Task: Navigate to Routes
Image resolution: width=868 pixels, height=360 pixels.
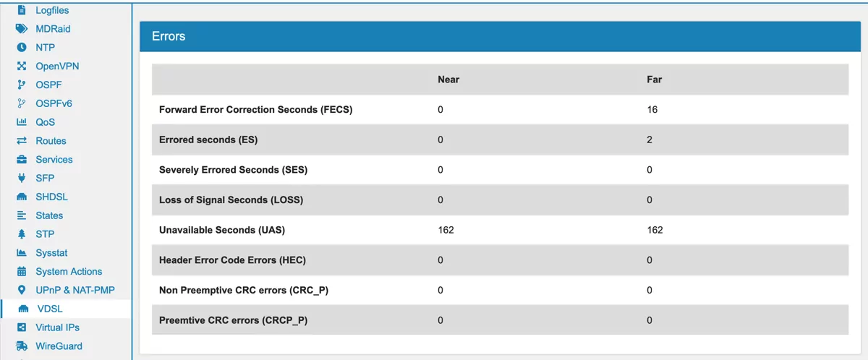Action: pyautogui.click(x=51, y=141)
